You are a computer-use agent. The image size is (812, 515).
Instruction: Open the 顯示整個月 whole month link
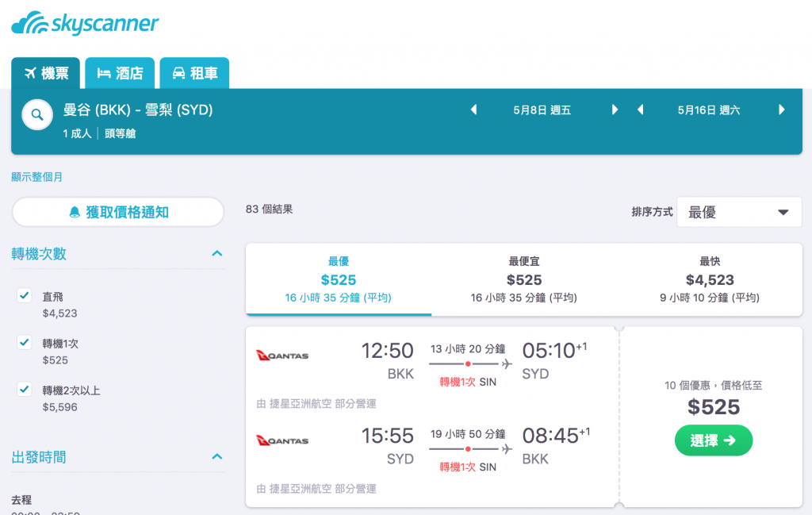tap(36, 177)
